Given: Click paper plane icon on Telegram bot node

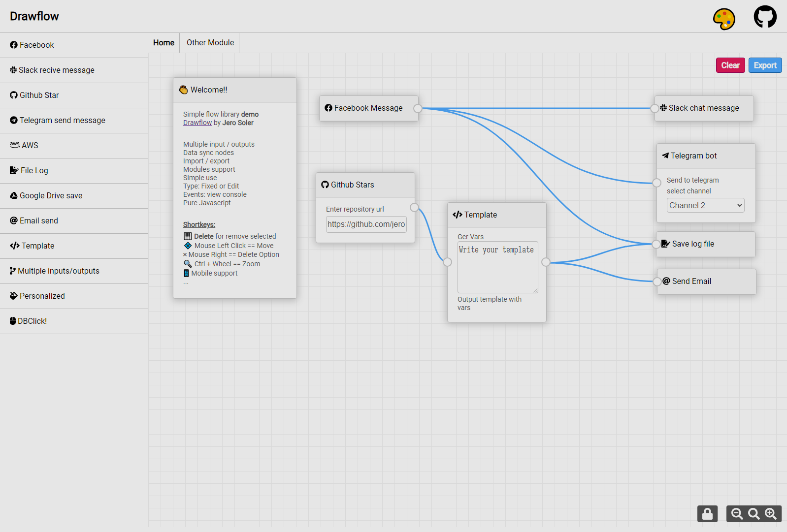Looking at the screenshot, I should 665,156.
